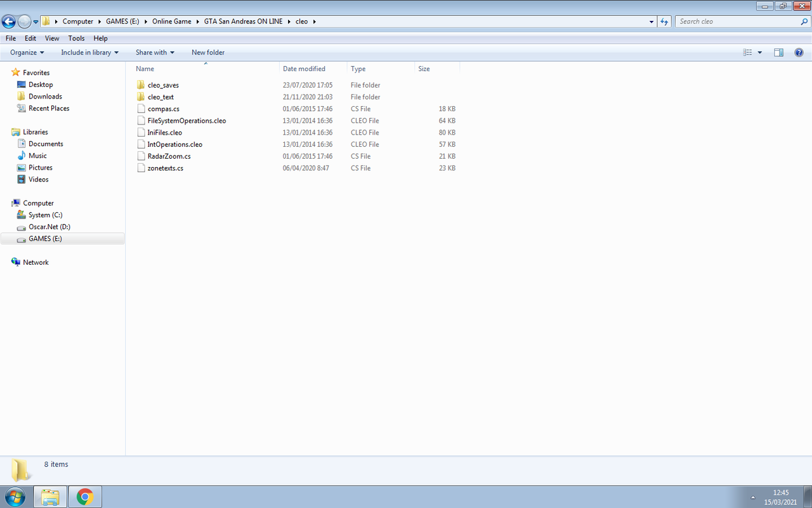This screenshot has width=812, height=508.
Task: Select Online Game in the address breadcrumb
Action: 171,22
